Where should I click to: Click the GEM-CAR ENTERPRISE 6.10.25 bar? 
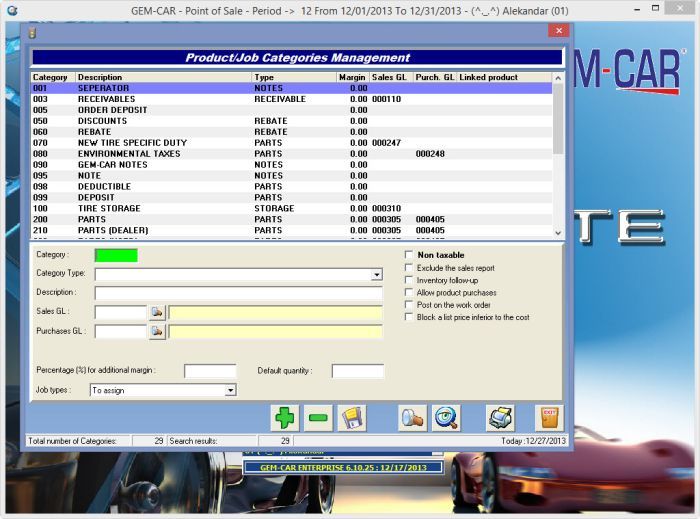tap(343, 468)
